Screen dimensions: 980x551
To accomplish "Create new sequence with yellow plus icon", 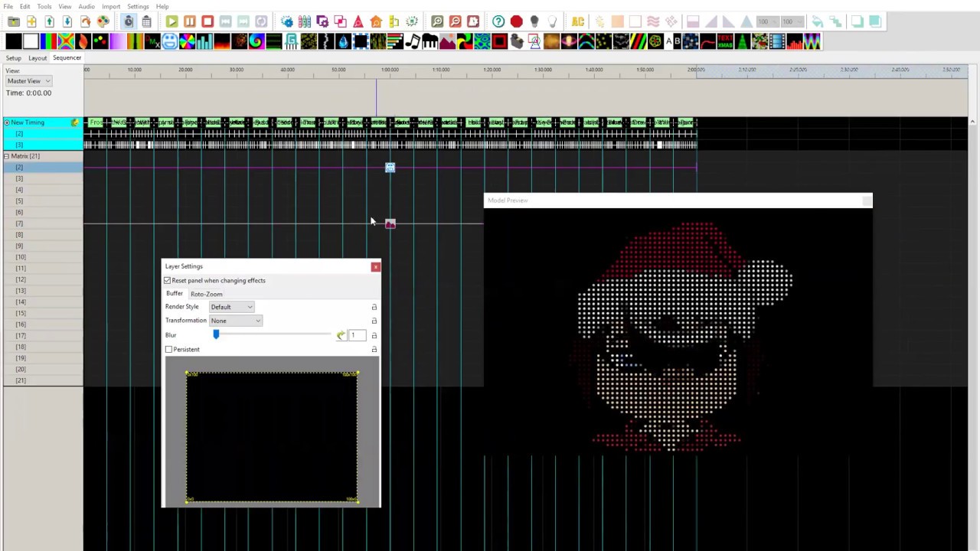I will tap(31, 21).
